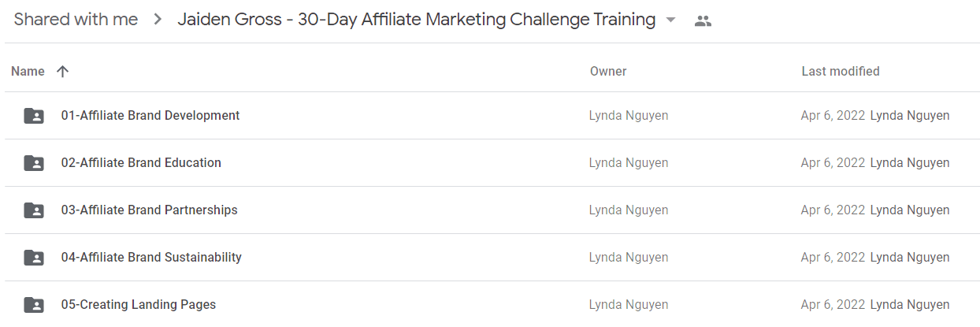Open the 03-Affiliate Brand Partnerships folder name
The width and height of the screenshot is (980, 327).
pyautogui.click(x=150, y=210)
